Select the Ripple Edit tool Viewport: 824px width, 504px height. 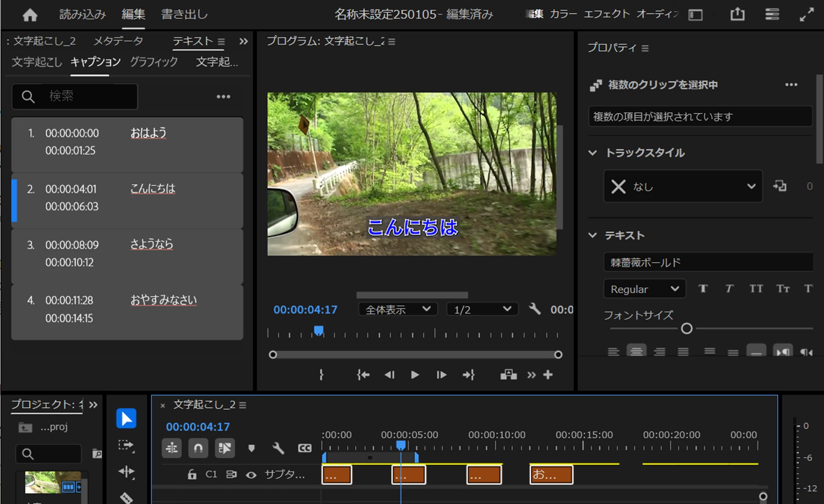click(126, 472)
